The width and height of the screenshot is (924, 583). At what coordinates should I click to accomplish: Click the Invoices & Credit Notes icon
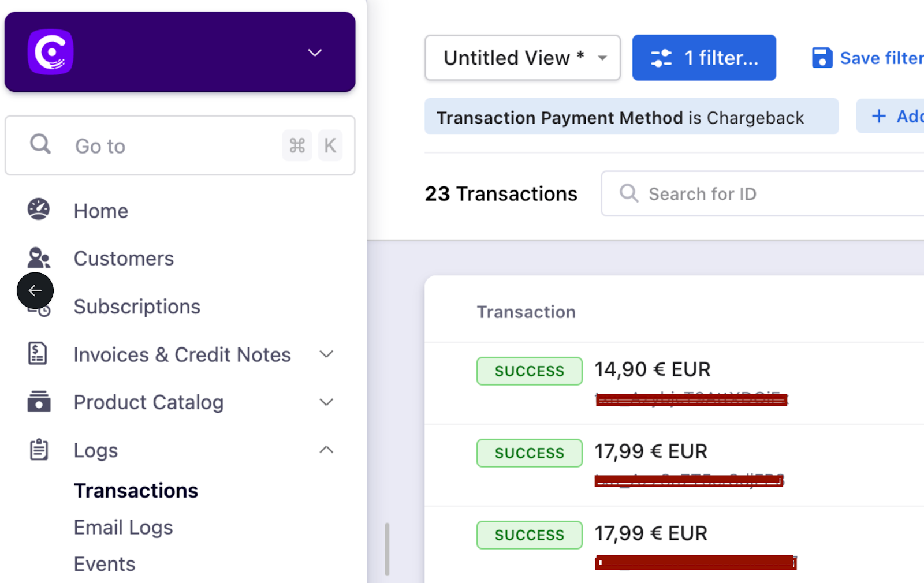[38, 354]
